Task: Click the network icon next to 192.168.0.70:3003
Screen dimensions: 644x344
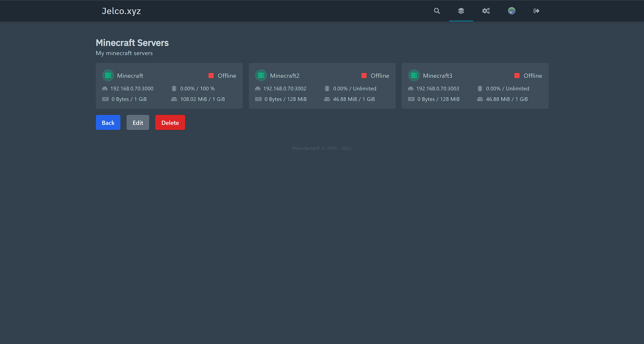Action: [x=411, y=89]
